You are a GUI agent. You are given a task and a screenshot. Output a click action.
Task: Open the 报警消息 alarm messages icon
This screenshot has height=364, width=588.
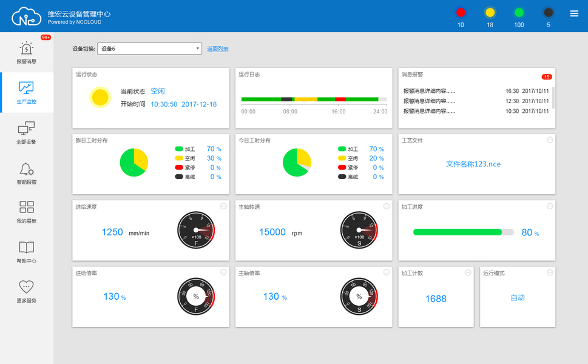pyautogui.click(x=26, y=52)
